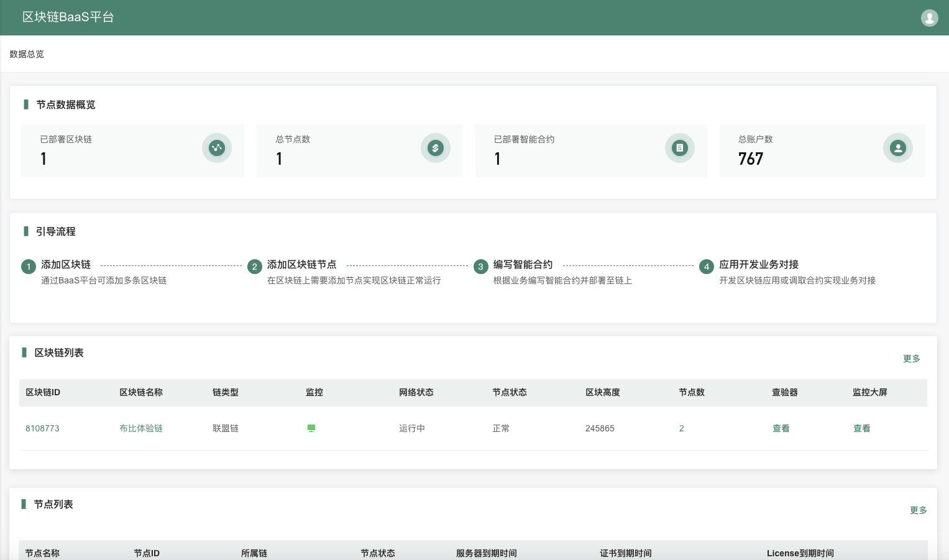Click the 链类型 column header

tap(226, 392)
